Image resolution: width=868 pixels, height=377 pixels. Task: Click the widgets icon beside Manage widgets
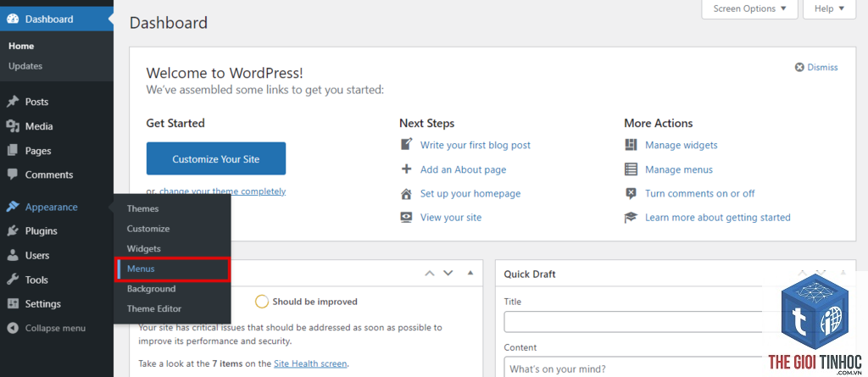pyautogui.click(x=631, y=145)
